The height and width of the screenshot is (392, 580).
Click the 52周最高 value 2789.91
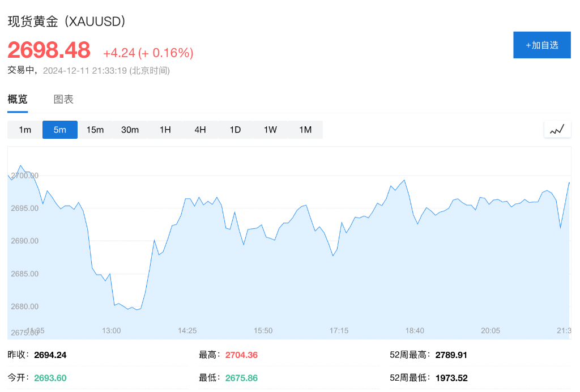click(x=451, y=355)
